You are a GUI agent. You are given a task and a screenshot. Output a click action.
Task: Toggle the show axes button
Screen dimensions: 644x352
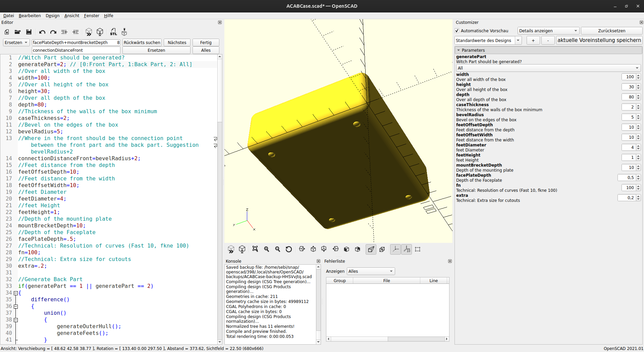tap(395, 249)
